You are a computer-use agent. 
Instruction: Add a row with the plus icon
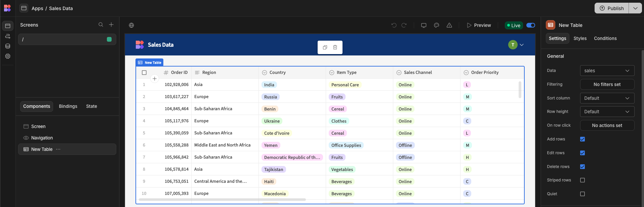155,79
